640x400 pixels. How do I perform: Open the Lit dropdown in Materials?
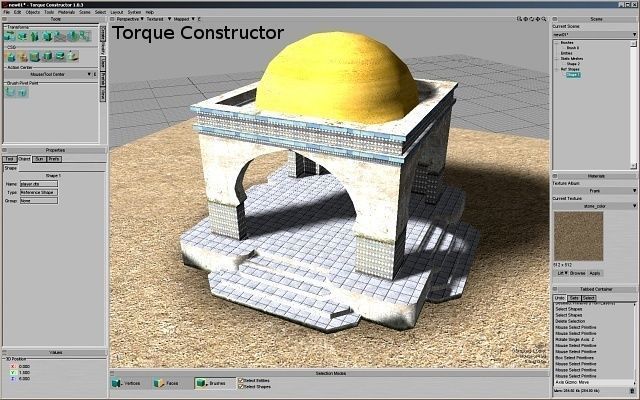[563, 273]
